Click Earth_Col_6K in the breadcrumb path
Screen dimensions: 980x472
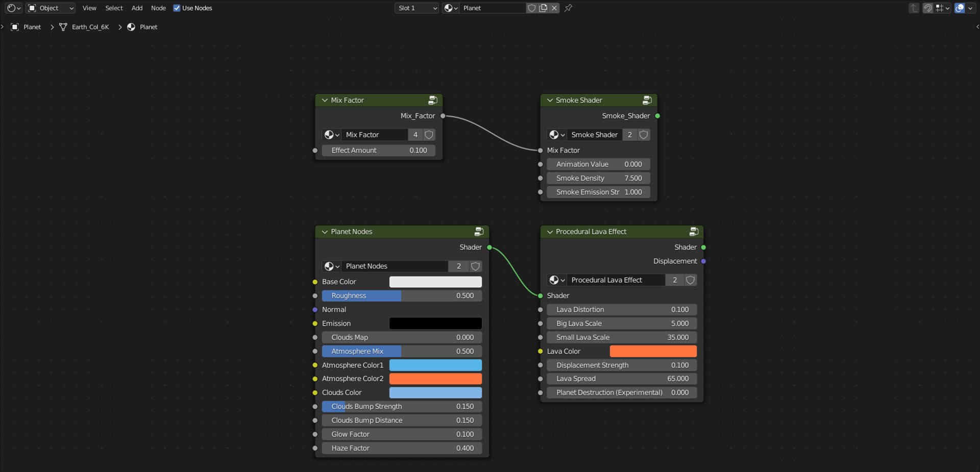point(90,27)
